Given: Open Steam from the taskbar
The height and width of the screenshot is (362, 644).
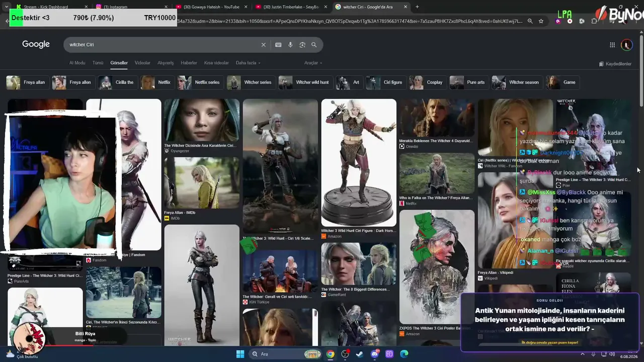Looking at the screenshot, I should coord(359,354).
